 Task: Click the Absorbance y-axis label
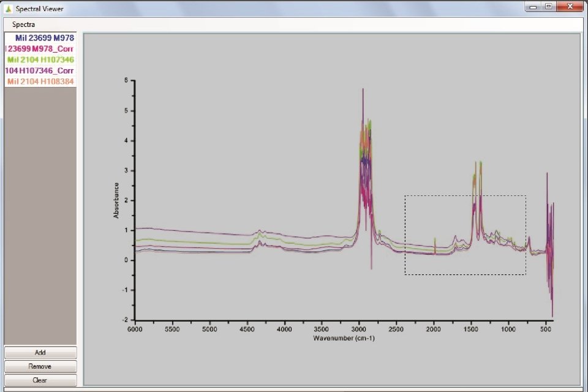coord(116,200)
